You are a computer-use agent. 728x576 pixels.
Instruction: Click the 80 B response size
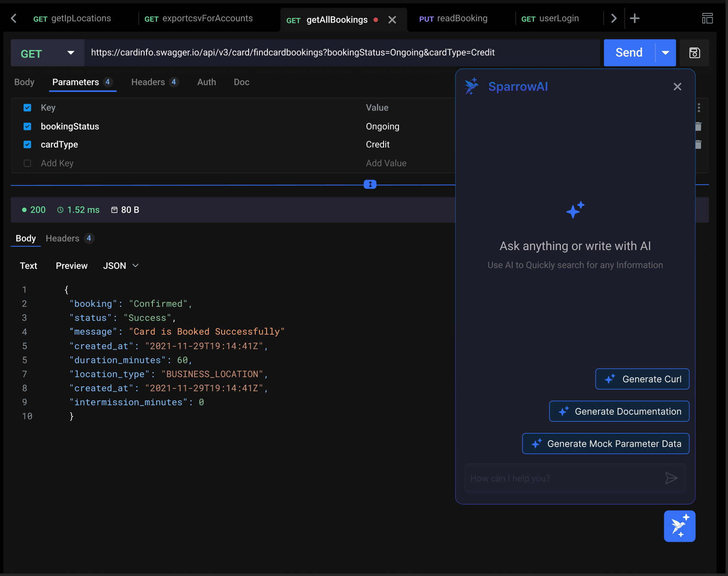pyautogui.click(x=125, y=210)
